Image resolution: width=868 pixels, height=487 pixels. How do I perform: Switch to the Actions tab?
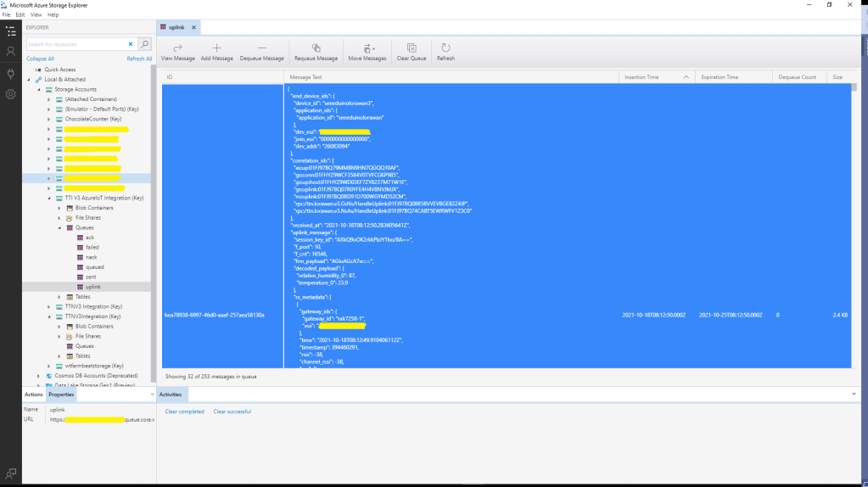(34, 395)
